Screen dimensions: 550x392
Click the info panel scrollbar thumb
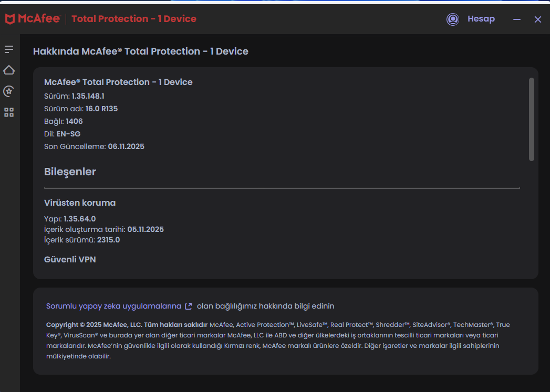point(531,119)
